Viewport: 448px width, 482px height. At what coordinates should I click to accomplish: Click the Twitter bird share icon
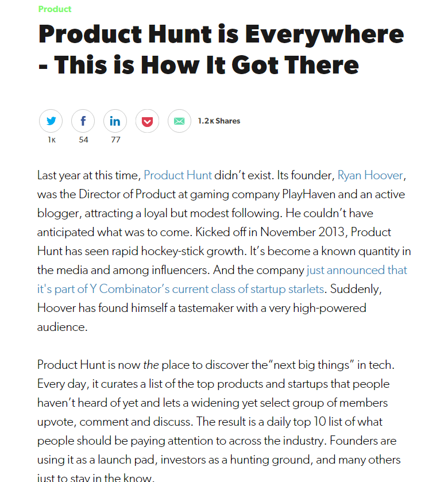click(51, 121)
